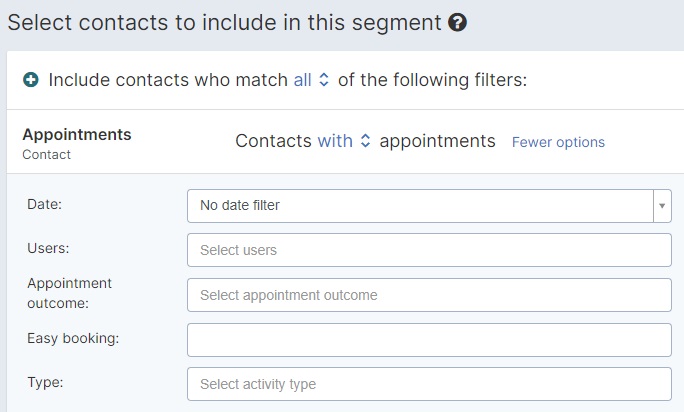This screenshot has height=412, width=684.
Task: Click the 'Select contacts to include' heading
Action: click(x=224, y=22)
